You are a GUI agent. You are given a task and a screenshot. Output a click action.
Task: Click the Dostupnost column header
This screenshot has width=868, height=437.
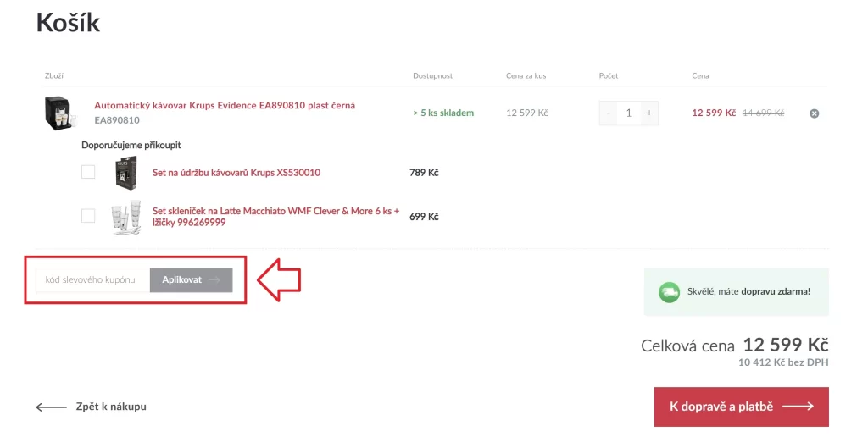click(433, 75)
